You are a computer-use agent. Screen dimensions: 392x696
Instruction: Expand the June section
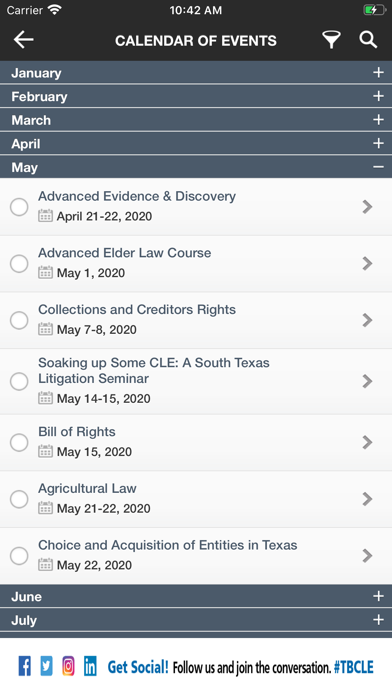pyautogui.click(x=196, y=596)
